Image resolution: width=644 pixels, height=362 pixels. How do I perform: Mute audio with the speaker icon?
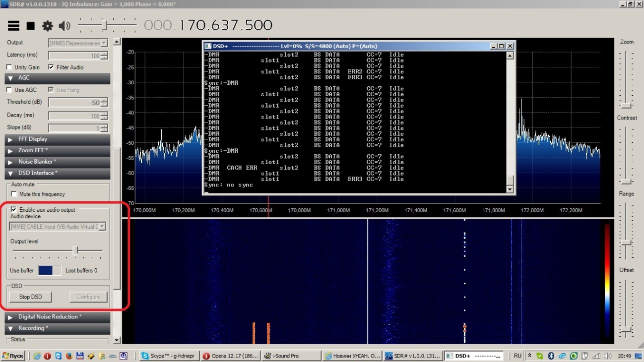pyautogui.click(x=64, y=26)
